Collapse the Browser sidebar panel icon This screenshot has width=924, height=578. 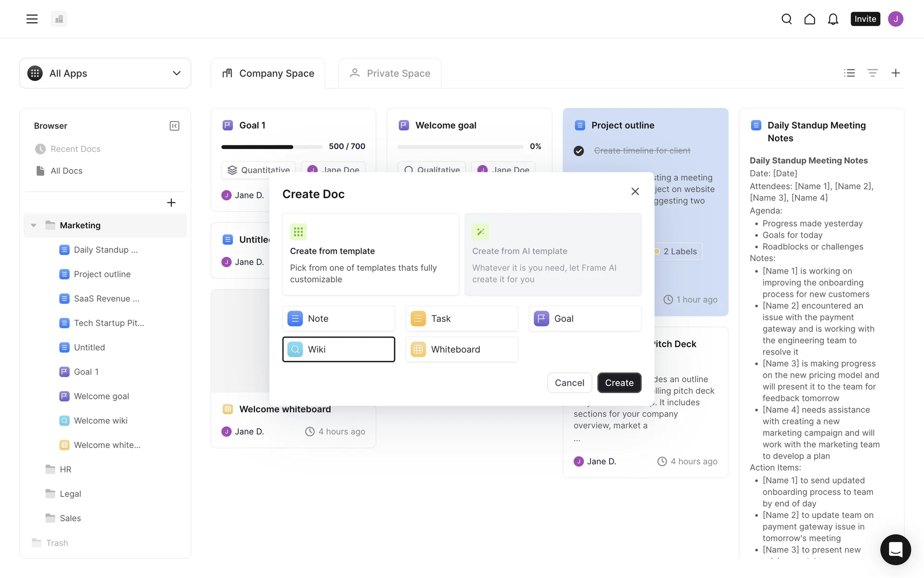point(174,126)
